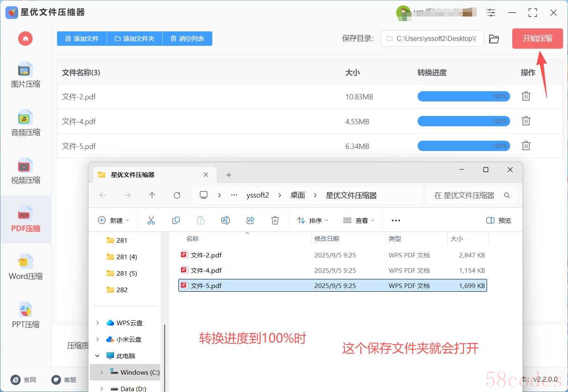Click the cut scissors icon in Explorer
This screenshot has width=568, height=392.
coord(151,220)
